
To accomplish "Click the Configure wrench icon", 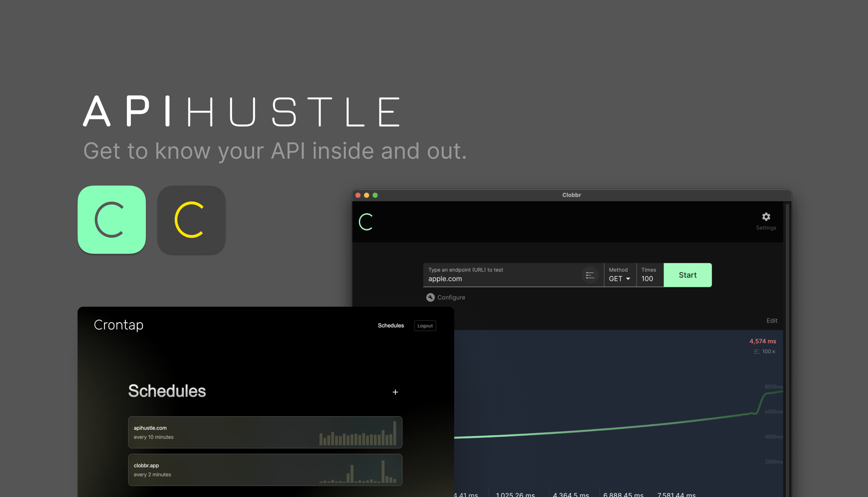I will pyautogui.click(x=430, y=297).
